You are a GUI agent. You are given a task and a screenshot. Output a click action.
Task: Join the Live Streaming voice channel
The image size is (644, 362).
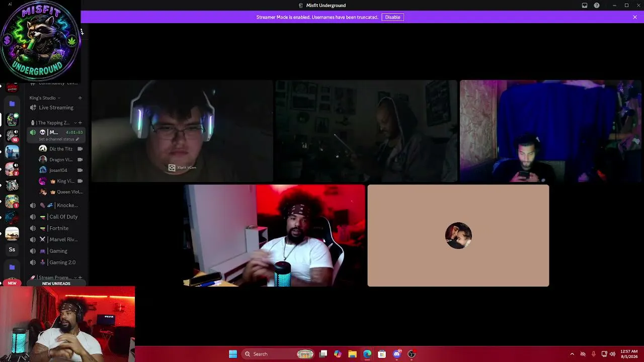[55, 108]
